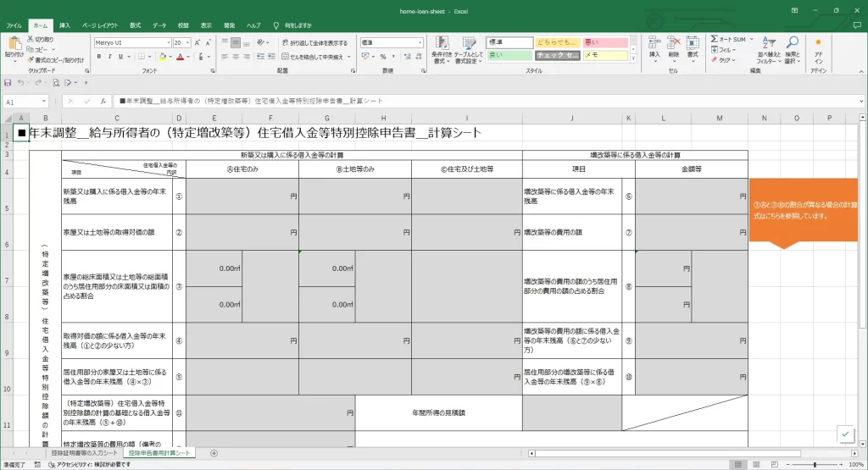This screenshot has height=470, width=868.
Task: Click the Format Painter brush icon
Action: click(31, 60)
